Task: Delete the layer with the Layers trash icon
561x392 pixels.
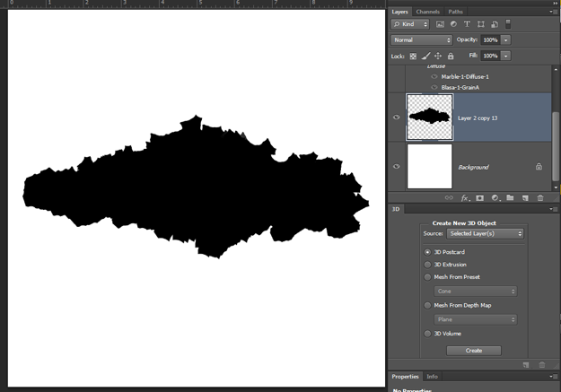Action: pyautogui.click(x=540, y=197)
